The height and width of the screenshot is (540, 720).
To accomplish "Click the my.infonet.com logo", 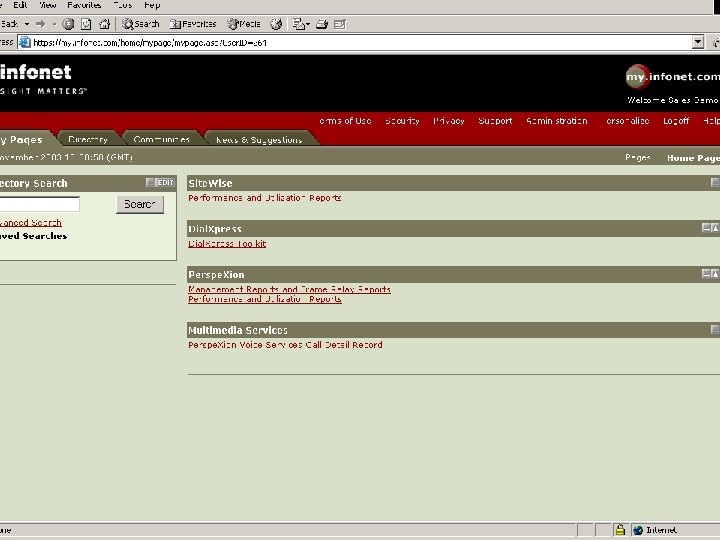I will tap(673, 77).
